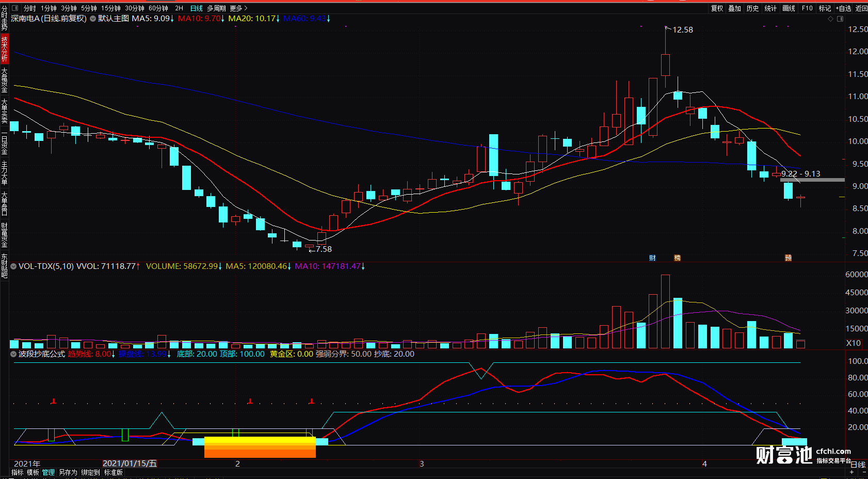Click the gold-orange 黄金区 band
The width and height of the screenshot is (868, 479).
[260, 447]
